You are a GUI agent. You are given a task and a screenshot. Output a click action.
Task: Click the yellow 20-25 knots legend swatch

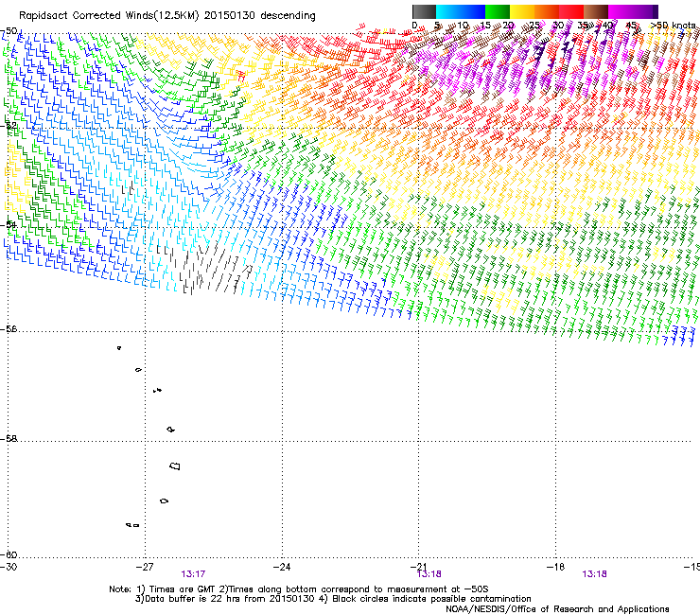click(522, 11)
